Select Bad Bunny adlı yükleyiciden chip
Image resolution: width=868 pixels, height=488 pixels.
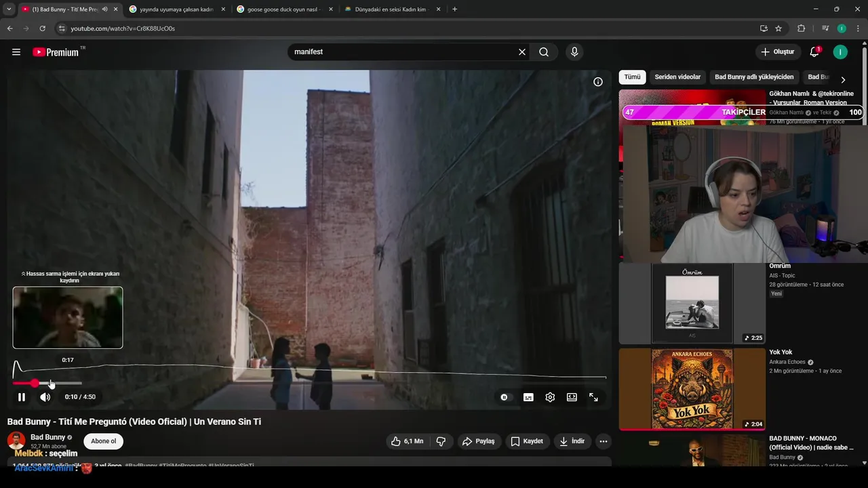(754, 77)
